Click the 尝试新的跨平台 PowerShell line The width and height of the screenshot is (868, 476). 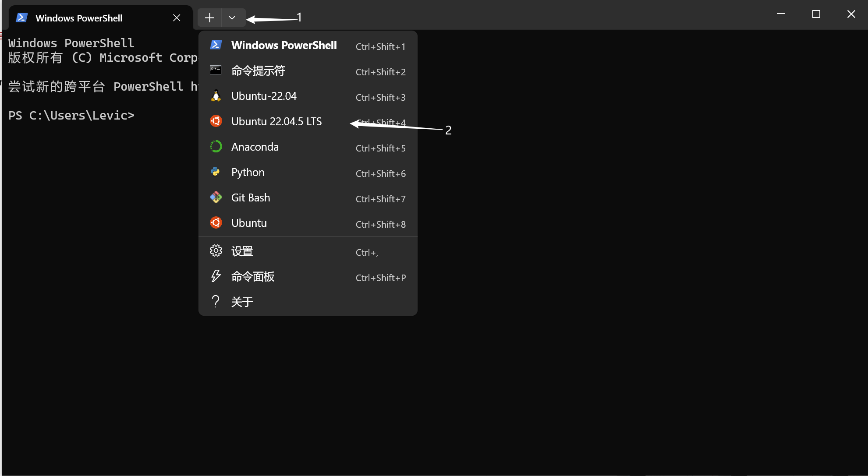click(x=103, y=87)
